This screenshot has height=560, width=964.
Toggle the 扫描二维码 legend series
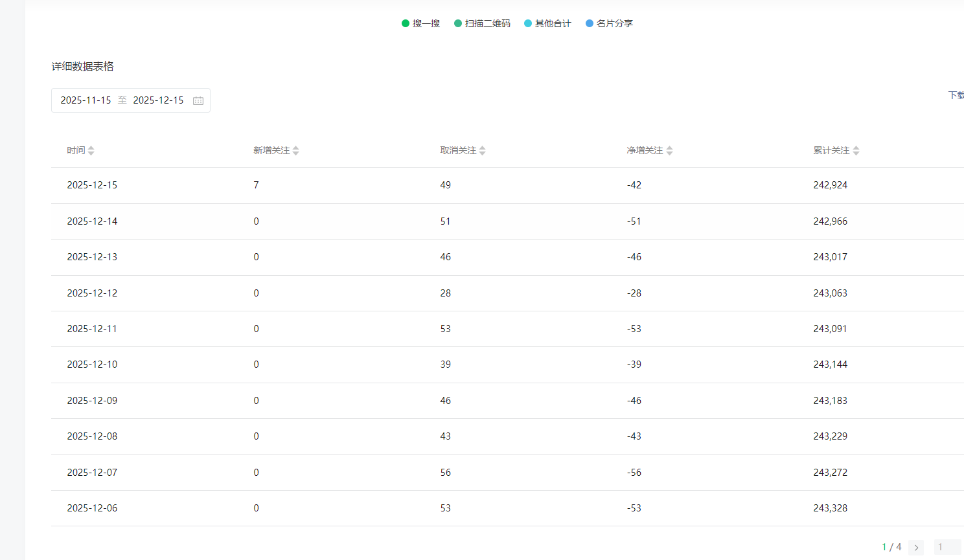(x=483, y=23)
